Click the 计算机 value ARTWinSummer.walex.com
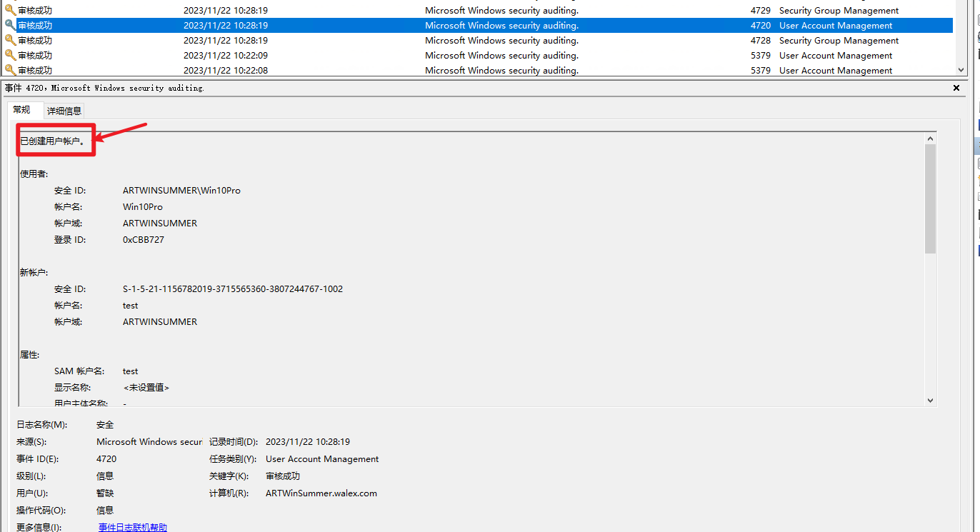The image size is (980, 532). [x=321, y=493]
